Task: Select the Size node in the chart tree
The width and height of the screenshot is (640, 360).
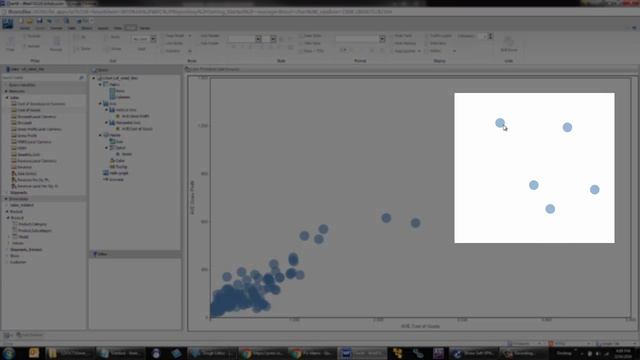Action: click(x=117, y=142)
